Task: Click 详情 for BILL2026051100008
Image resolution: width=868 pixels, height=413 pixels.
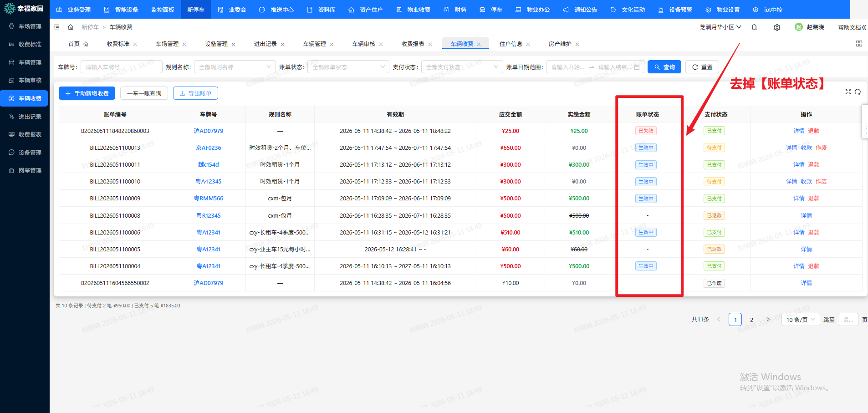Action: click(x=807, y=216)
